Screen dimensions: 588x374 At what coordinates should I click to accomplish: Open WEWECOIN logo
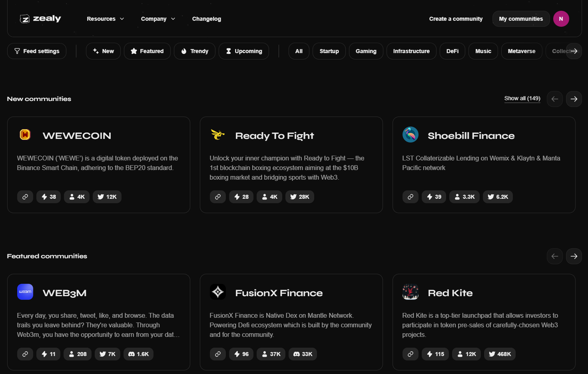pyautogui.click(x=25, y=135)
